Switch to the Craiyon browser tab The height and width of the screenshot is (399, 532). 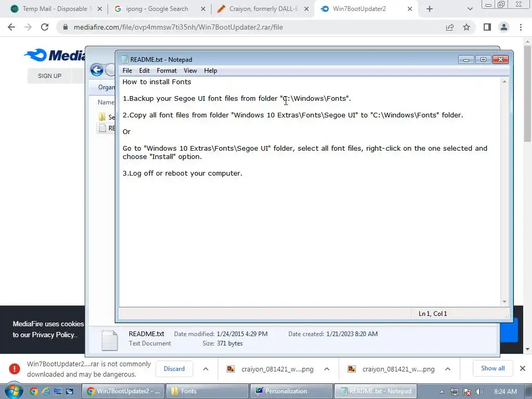point(263,9)
